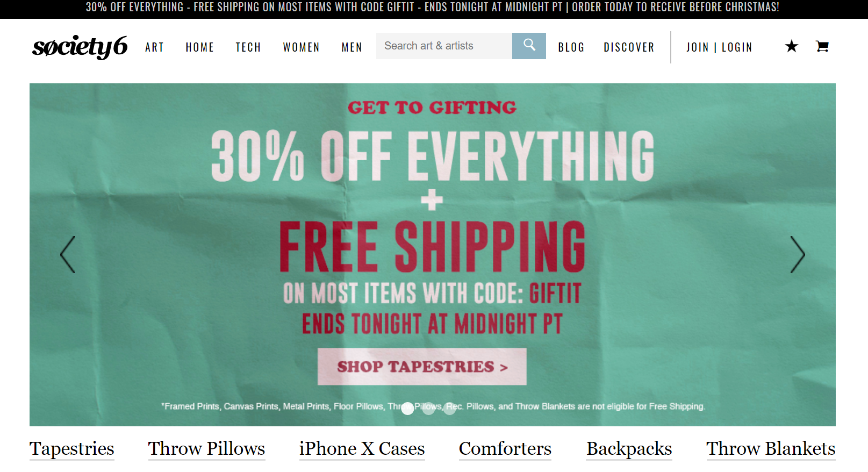Open the iPhone X Cases category link
Image resolution: width=868 pixels, height=472 pixels.
pyautogui.click(x=362, y=449)
